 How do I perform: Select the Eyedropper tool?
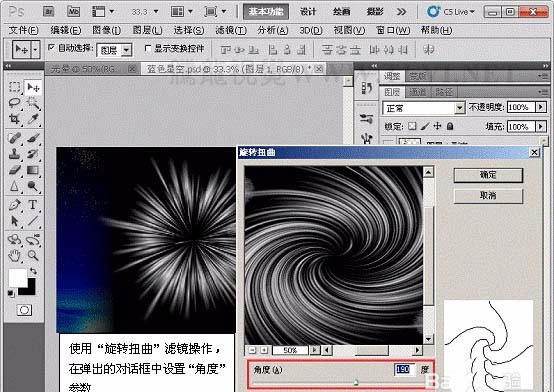coord(33,119)
